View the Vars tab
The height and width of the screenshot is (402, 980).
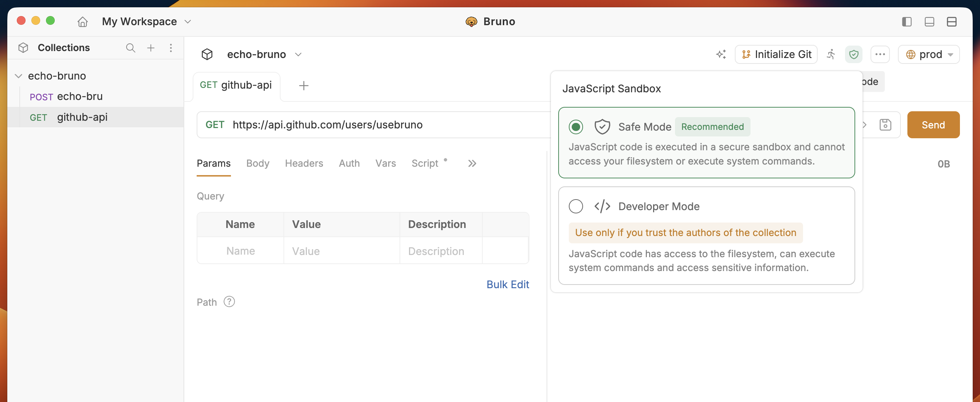click(x=385, y=163)
